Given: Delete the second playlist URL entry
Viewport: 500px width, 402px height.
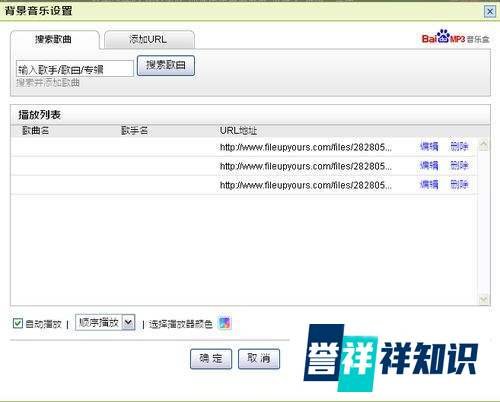Looking at the screenshot, I should 459,165.
